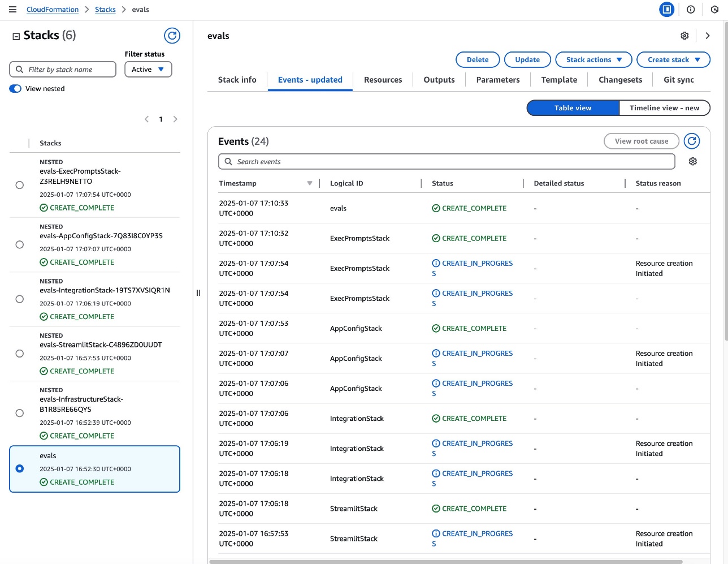728x564 pixels.
Task: Open evals stack settings gear
Action: (684, 36)
